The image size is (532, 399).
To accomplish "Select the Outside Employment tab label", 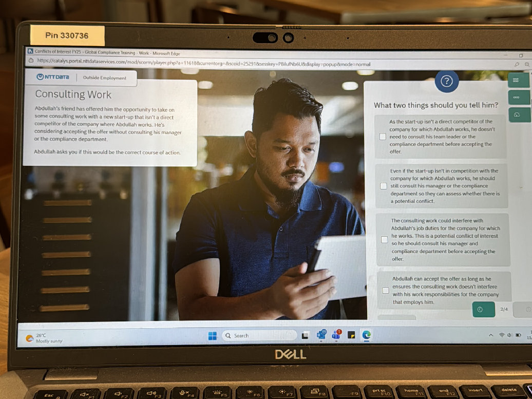I will point(105,78).
